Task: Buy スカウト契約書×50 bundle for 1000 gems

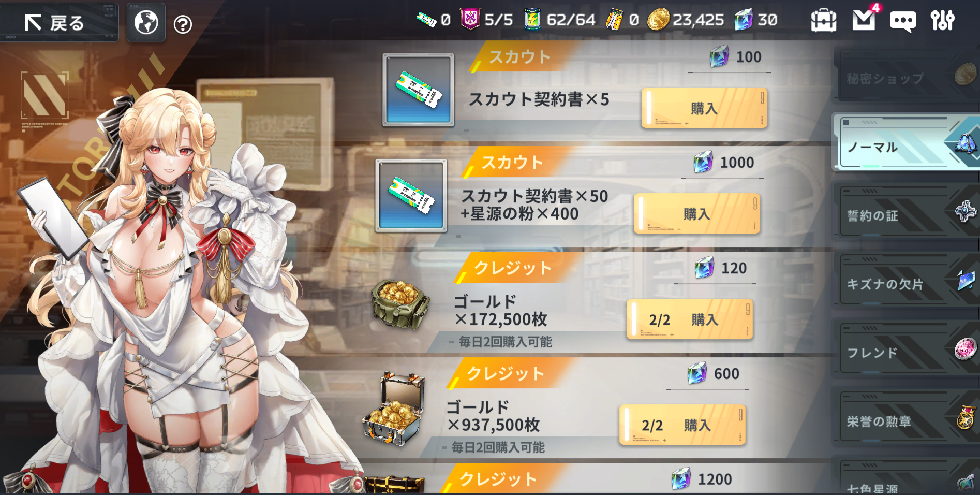Action: click(696, 213)
